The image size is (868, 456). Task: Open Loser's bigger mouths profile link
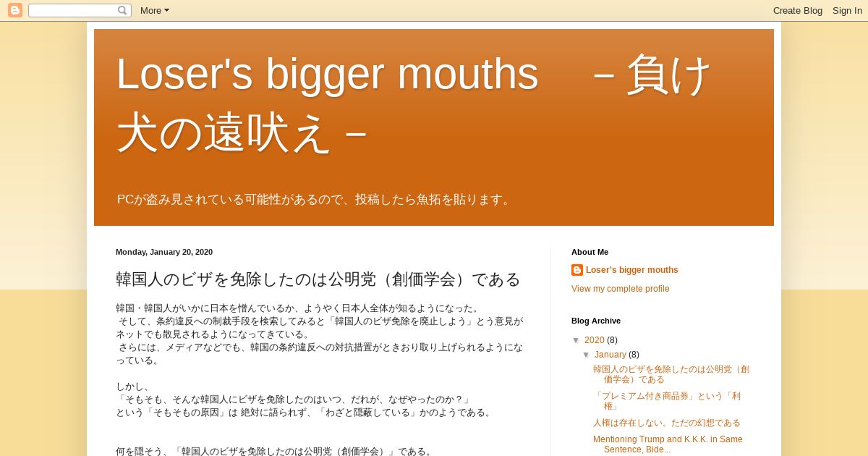point(632,270)
